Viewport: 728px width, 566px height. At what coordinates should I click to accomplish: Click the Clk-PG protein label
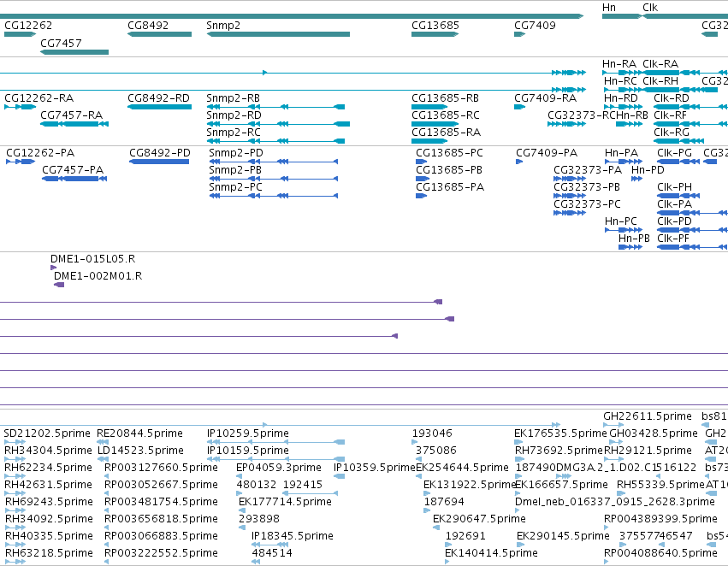tap(675, 153)
